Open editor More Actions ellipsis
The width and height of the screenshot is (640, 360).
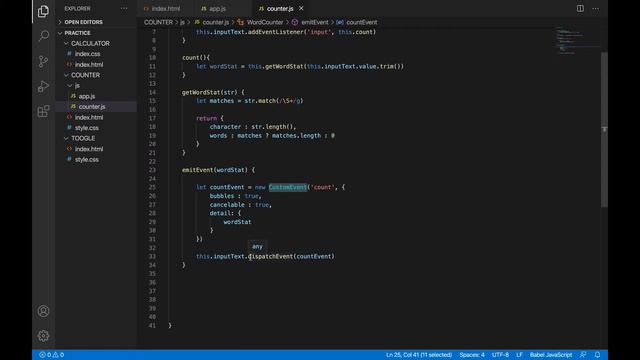(x=596, y=9)
